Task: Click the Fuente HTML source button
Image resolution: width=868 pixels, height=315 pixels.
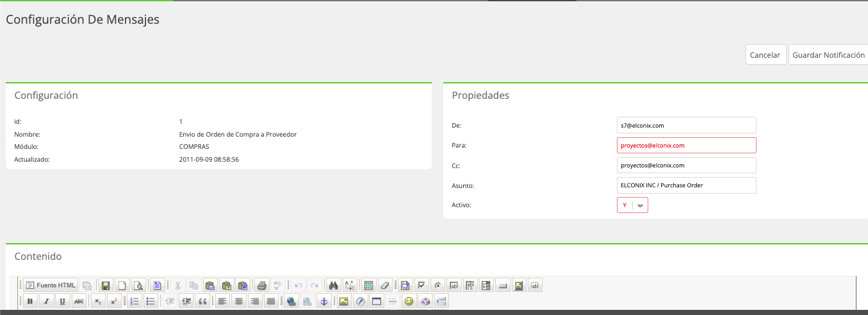Action: (51, 285)
